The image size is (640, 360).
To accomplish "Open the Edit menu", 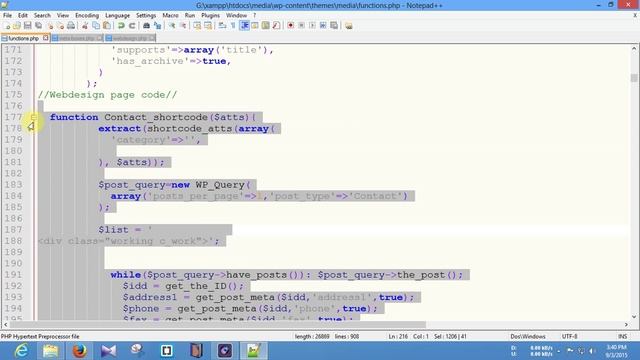I will coord(23,15).
